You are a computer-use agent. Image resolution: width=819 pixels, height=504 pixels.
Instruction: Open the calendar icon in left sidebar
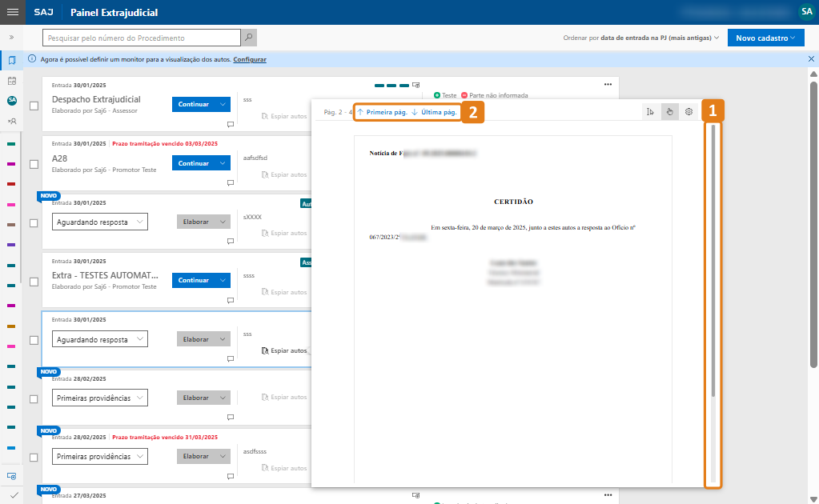tap(12, 81)
